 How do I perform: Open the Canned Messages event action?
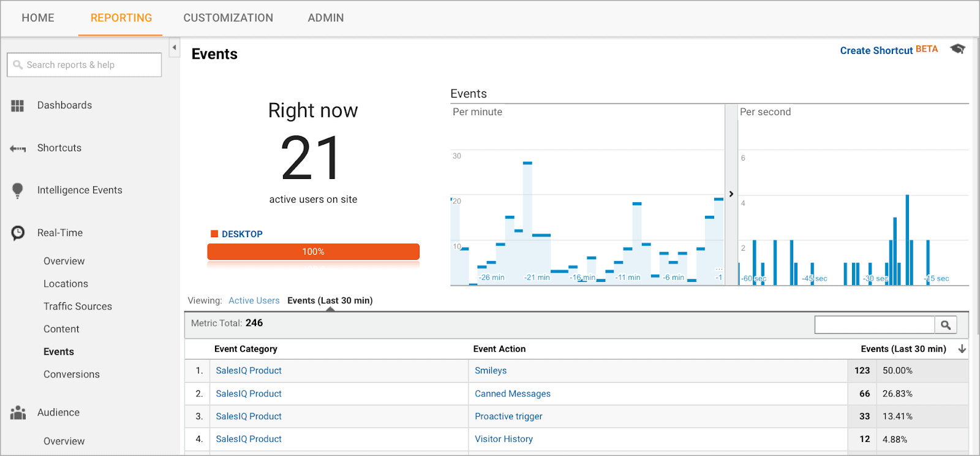point(513,394)
